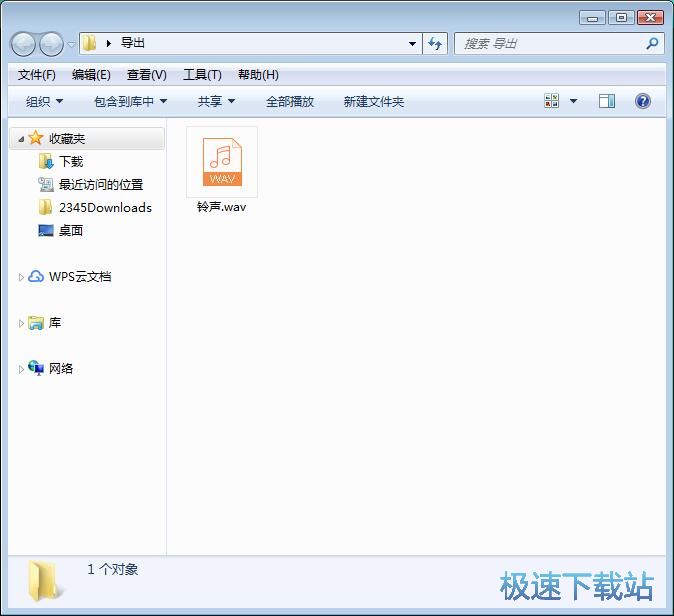Open the 工具(T) menu

tap(202, 75)
